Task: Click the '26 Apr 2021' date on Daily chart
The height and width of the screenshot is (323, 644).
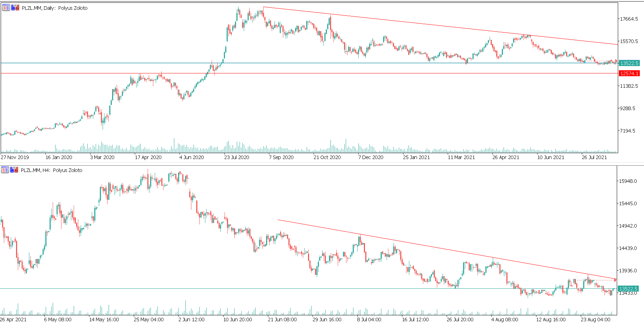Action: [506, 157]
